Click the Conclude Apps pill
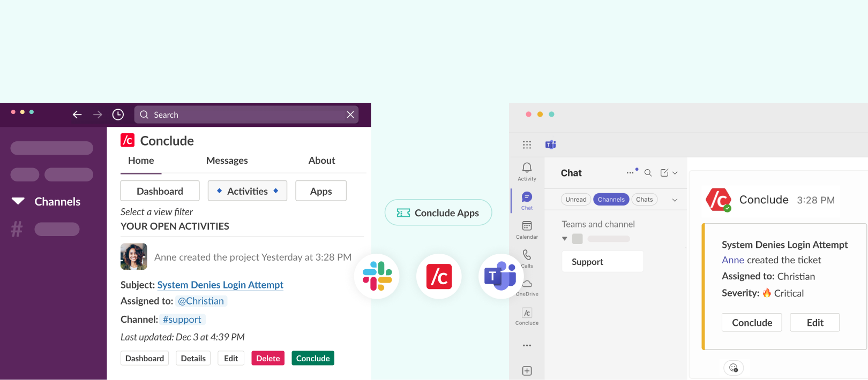 pyautogui.click(x=438, y=212)
